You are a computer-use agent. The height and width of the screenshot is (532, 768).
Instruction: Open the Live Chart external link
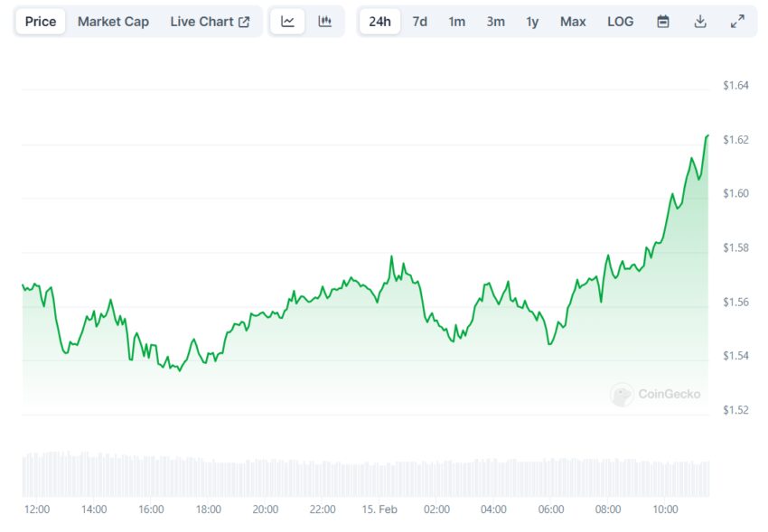210,22
